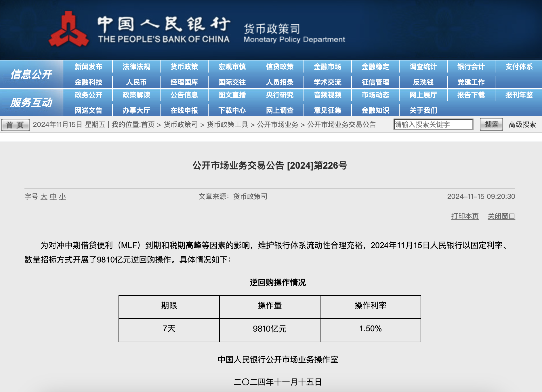The width and height of the screenshot is (542, 392).
Task: Follow the 货币政策工具 breadcrumb link
Action: coord(227,125)
